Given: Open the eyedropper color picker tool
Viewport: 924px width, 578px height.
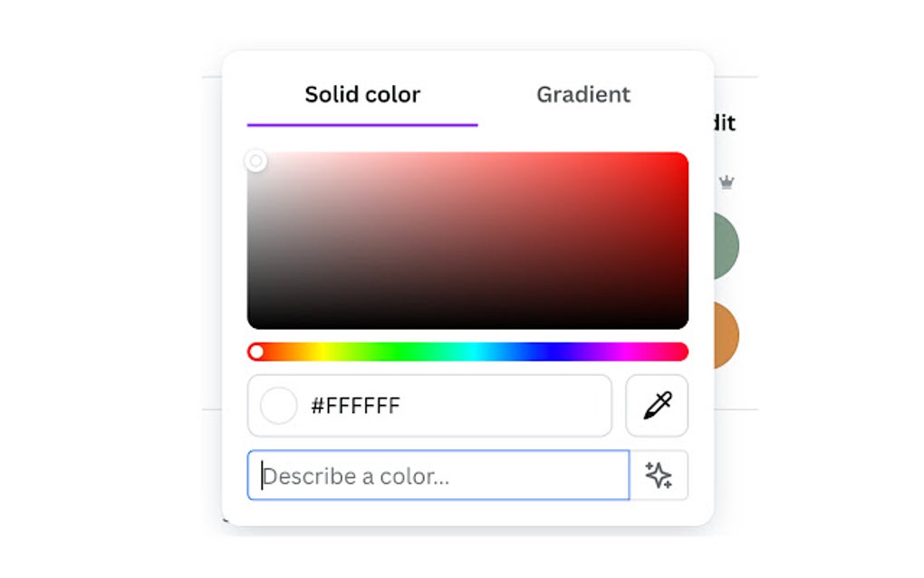Looking at the screenshot, I should tap(656, 406).
